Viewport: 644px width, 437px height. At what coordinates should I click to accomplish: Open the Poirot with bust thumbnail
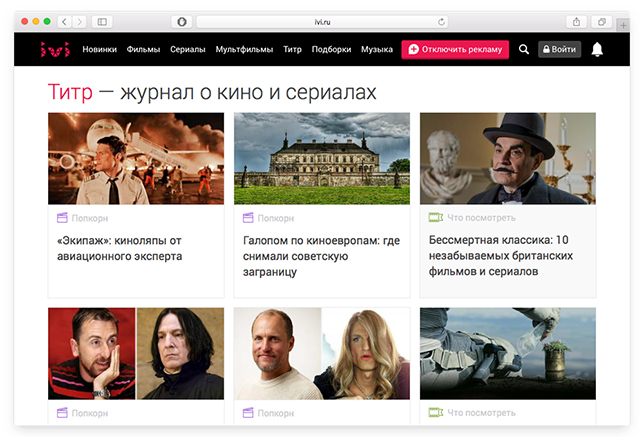pos(508,159)
